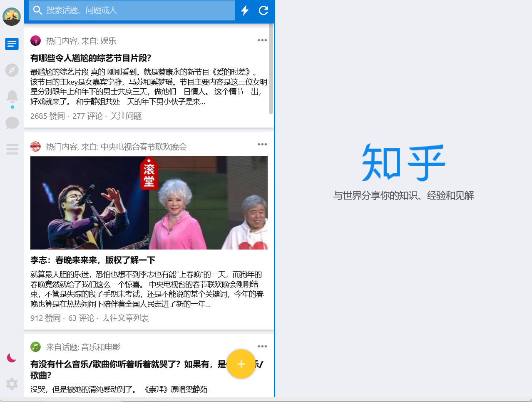The height and width of the screenshot is (402, 532).
Task: Click your profile avatar at the top left
Action: pyautogui.click(x=12, y=17)
